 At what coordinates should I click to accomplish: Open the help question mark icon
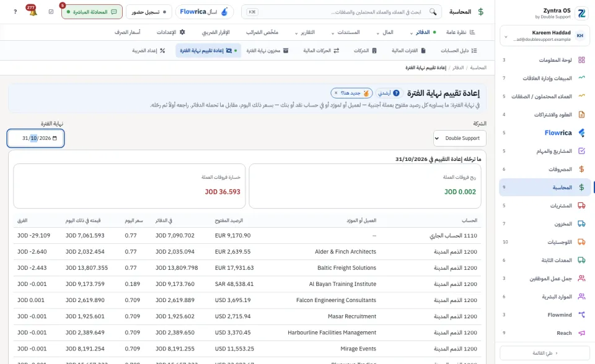coord(15,12)
